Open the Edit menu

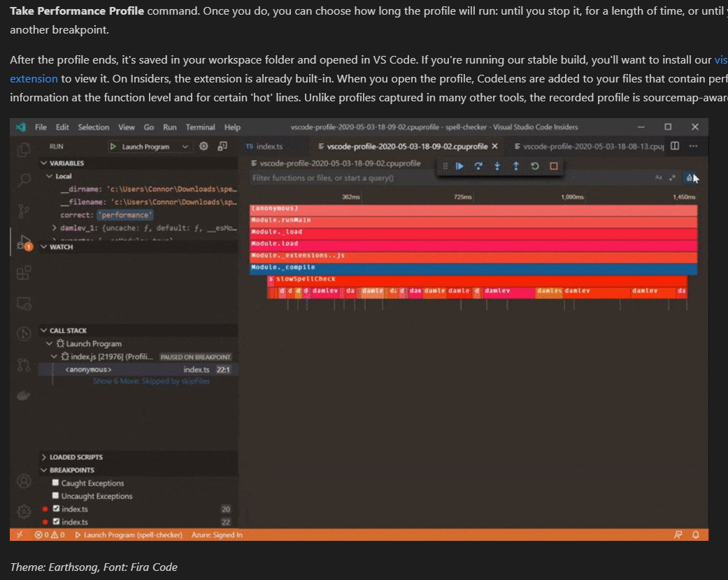tap(62, 127)
